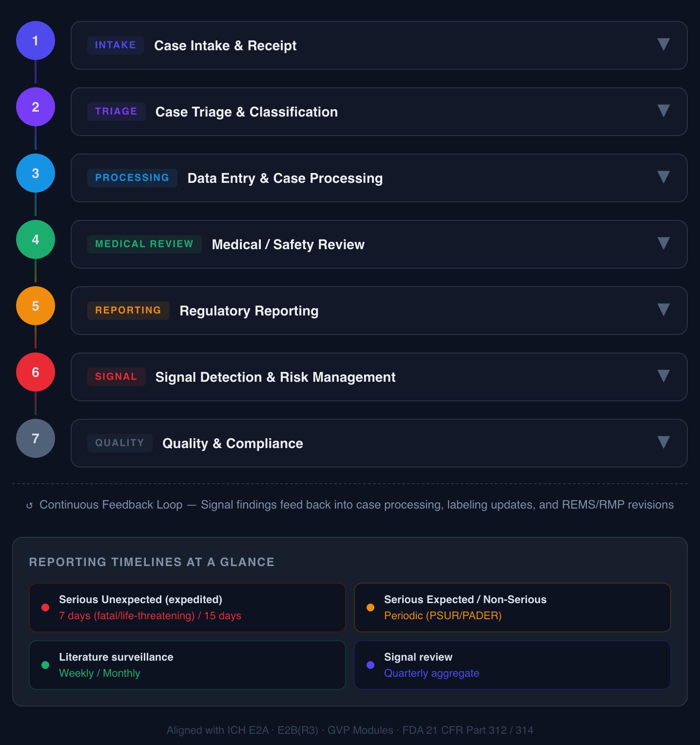Open the Data Entry & Case Processing title

(x=285, y=178)
